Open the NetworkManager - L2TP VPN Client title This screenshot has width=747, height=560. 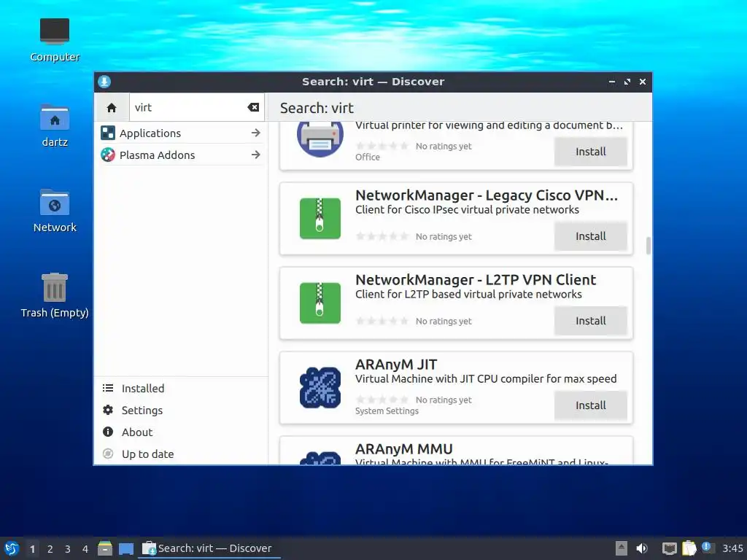[x=476, y=280]
